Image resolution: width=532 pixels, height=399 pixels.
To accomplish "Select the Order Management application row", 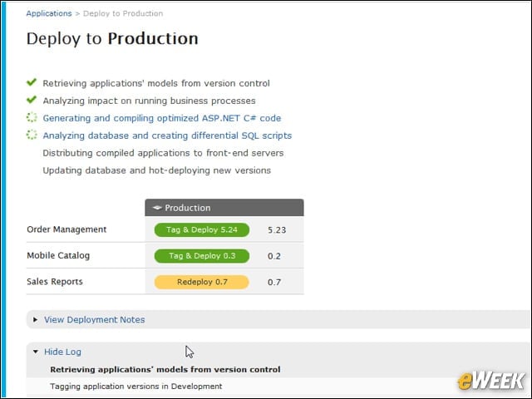I will point(165,229).
